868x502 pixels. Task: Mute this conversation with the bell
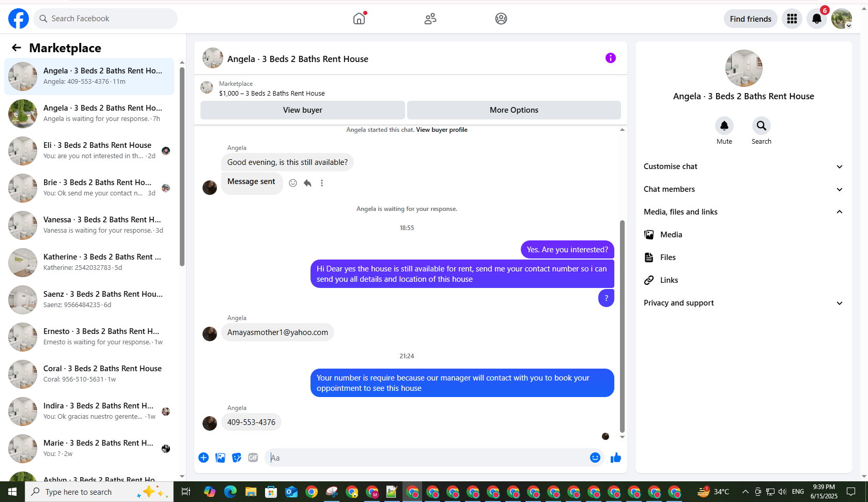724,126
